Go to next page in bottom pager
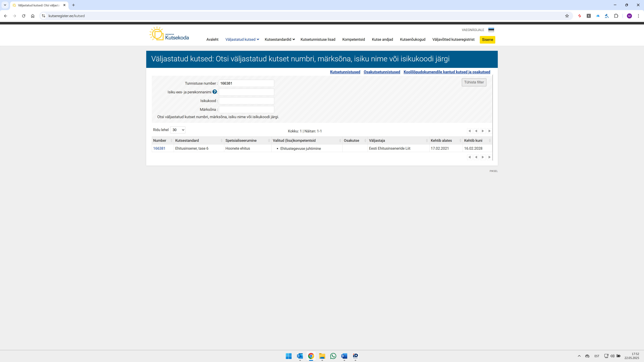The width and height of the screenshot is (644, 362). (x=483, y=157)
